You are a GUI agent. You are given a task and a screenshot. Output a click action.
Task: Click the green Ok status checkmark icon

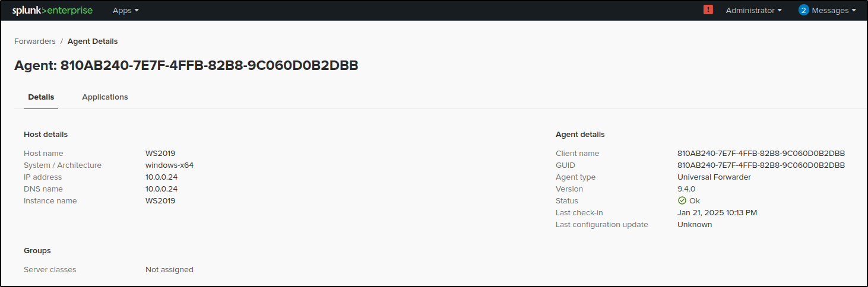point(682,200)
